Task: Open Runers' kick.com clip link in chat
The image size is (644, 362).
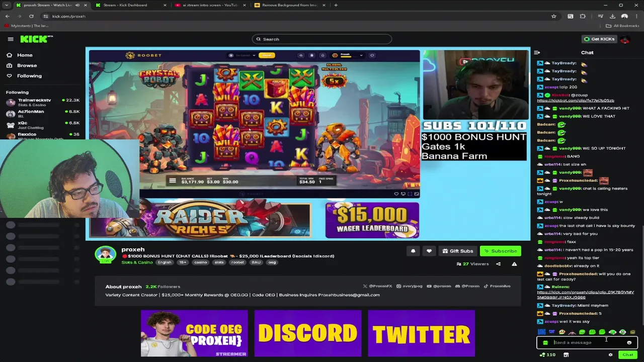Action: 585,295
